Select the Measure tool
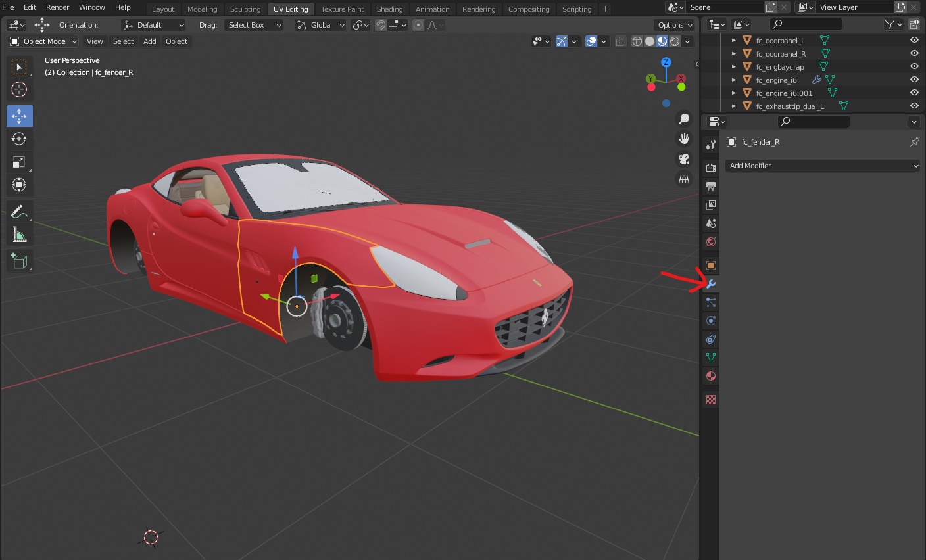This screenshot has height=560, width=926. 19,235
